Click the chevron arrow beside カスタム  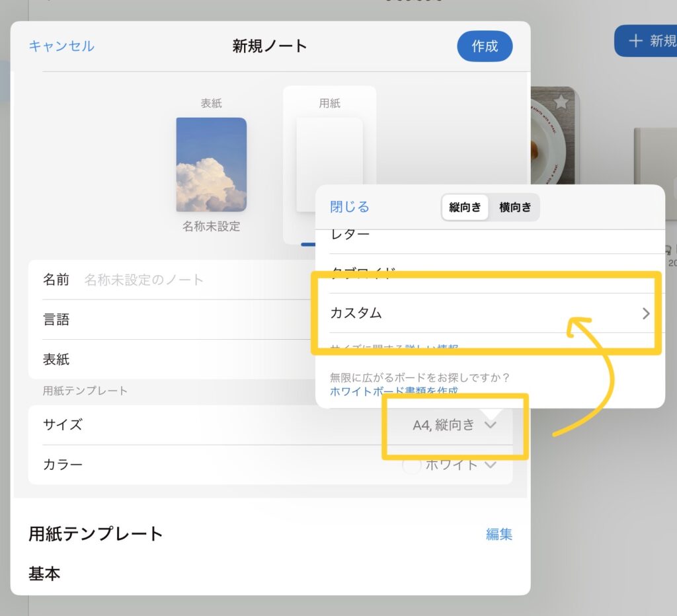646,314
